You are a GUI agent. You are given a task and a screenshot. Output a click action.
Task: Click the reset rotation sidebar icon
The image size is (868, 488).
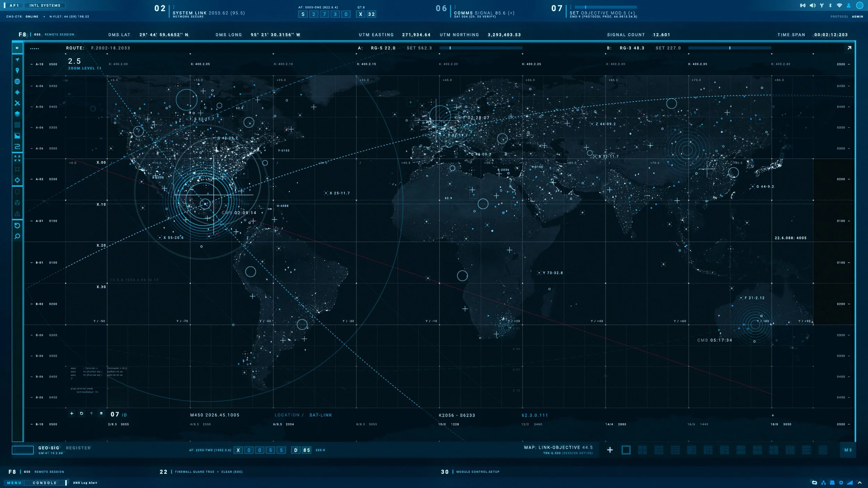(x=17, y=226)
